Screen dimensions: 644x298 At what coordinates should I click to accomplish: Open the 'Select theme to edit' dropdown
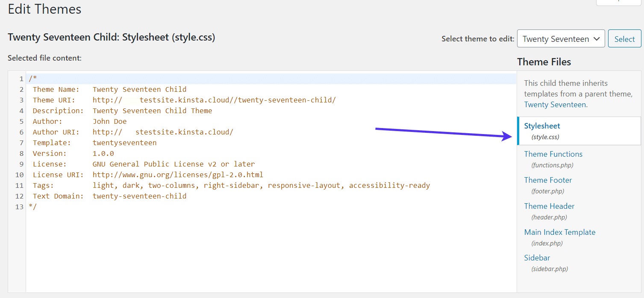(x=560, y=38)
